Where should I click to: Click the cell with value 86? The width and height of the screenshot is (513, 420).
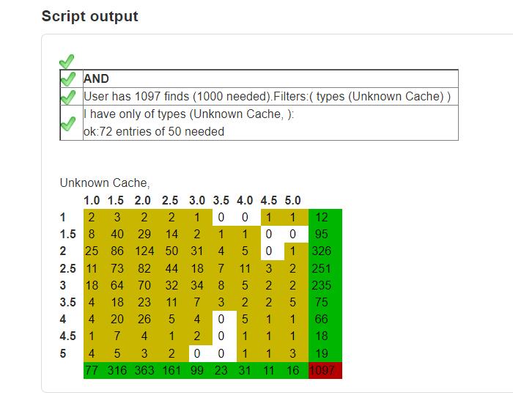[117, 251]
